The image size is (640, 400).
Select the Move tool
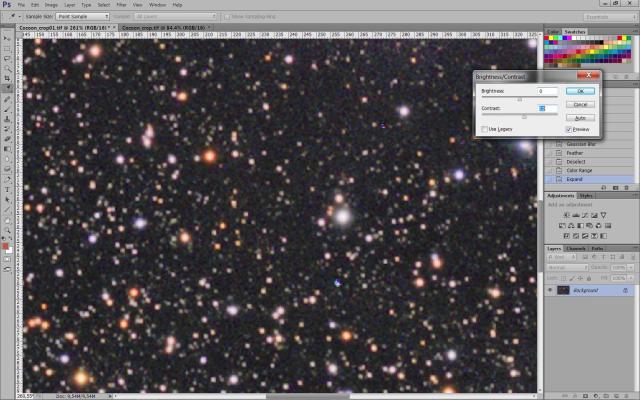tap(7, 36)
